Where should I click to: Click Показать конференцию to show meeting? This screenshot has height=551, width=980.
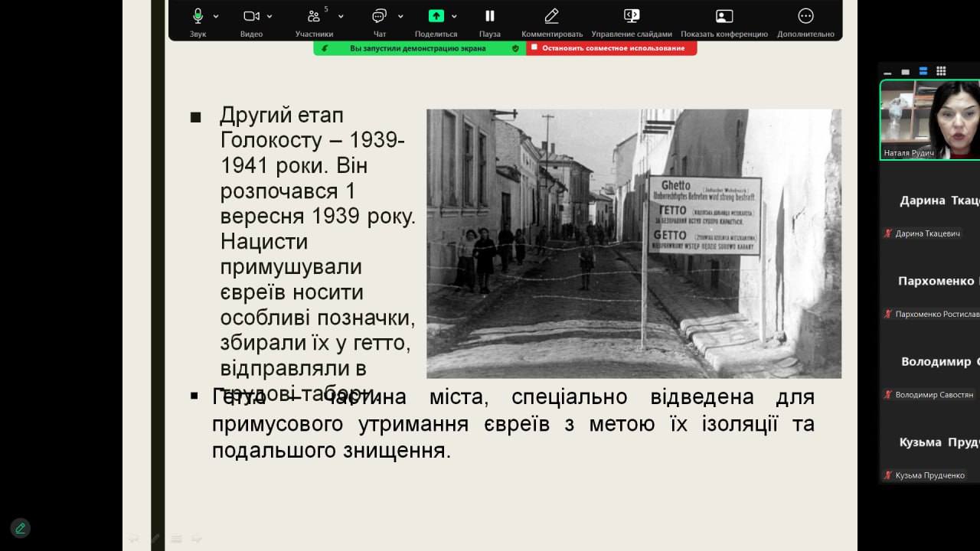(x=724, y=16)
